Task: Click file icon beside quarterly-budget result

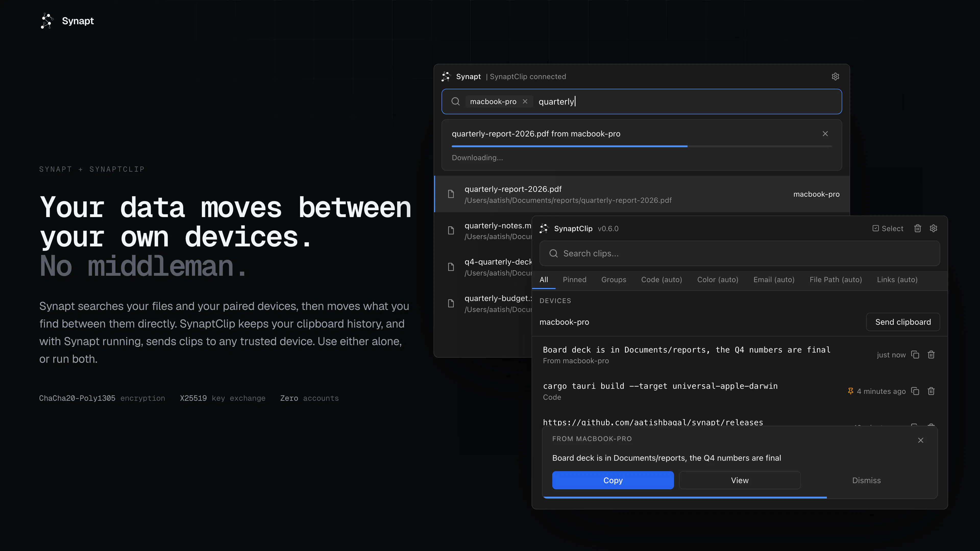Action: coord(451,304)
